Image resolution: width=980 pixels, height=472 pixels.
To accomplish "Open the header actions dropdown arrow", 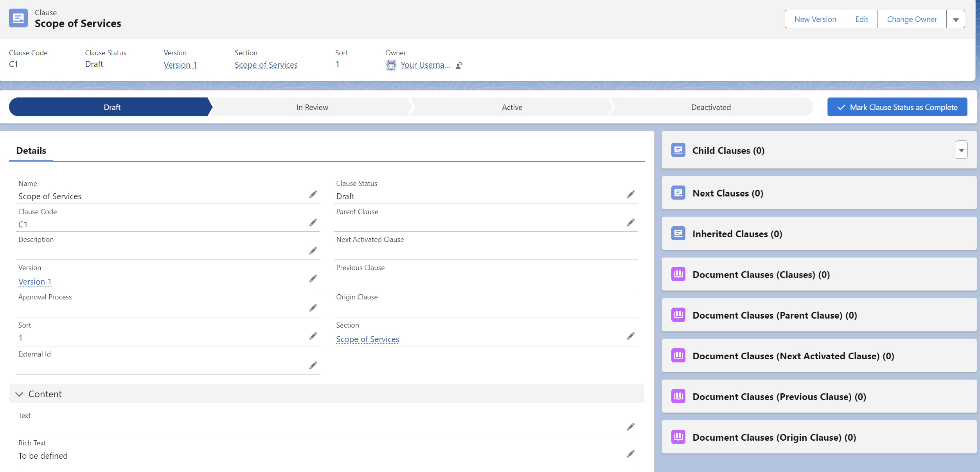I will pos(956,19).
